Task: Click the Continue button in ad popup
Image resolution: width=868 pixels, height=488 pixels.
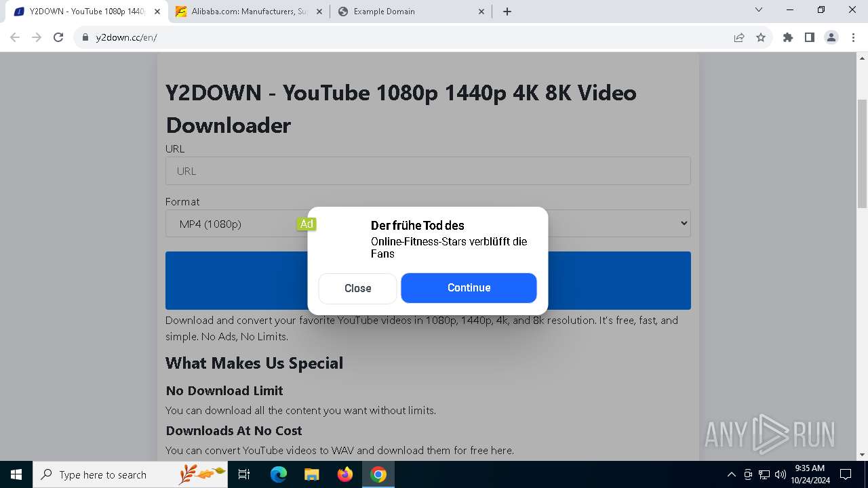Action: click(x=469, y=287)
